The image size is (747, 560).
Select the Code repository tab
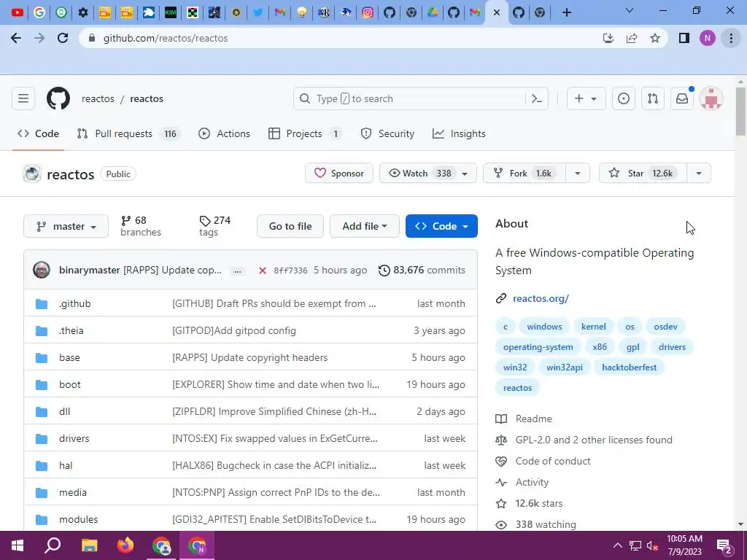[38, 134]
